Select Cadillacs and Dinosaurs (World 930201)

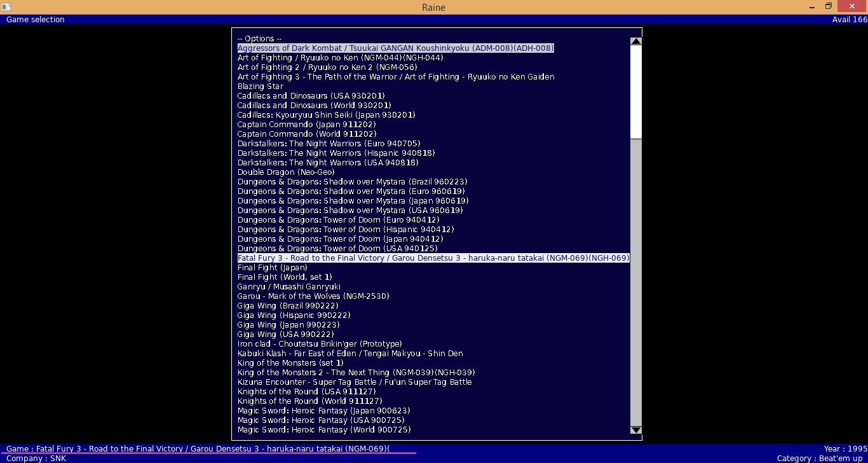coord(314,106)
